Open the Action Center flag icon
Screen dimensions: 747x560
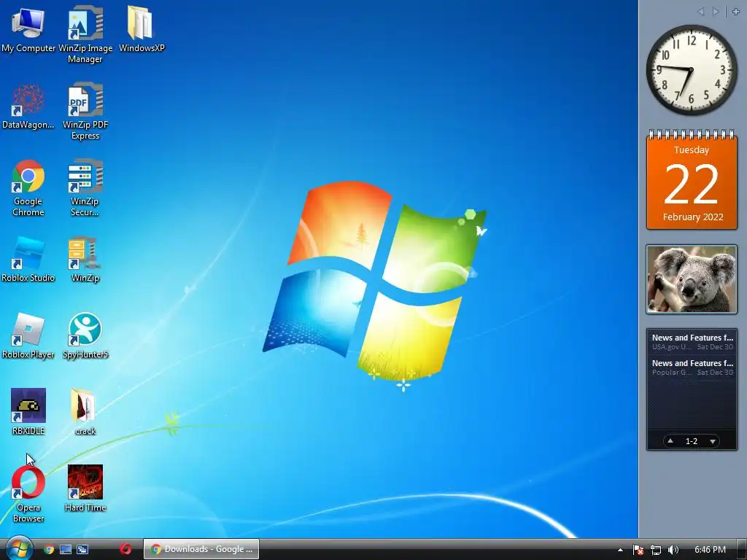click(x=638, y=550)
